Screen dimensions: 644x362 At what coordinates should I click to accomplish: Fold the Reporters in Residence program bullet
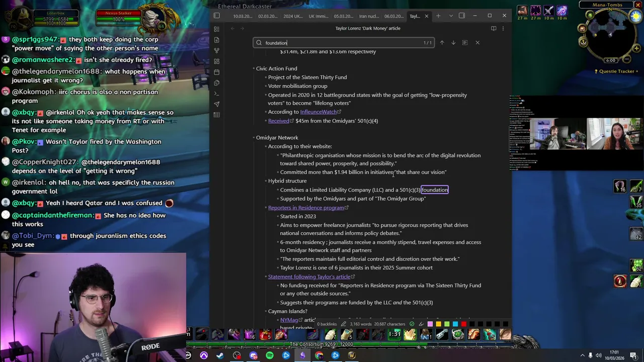265,208
